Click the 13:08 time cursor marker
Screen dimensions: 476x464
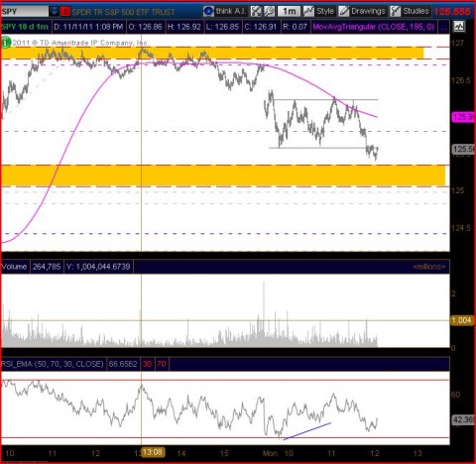(x=154, y=452)
